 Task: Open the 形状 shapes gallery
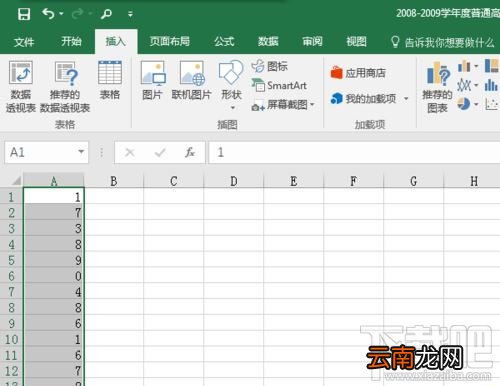231,80
